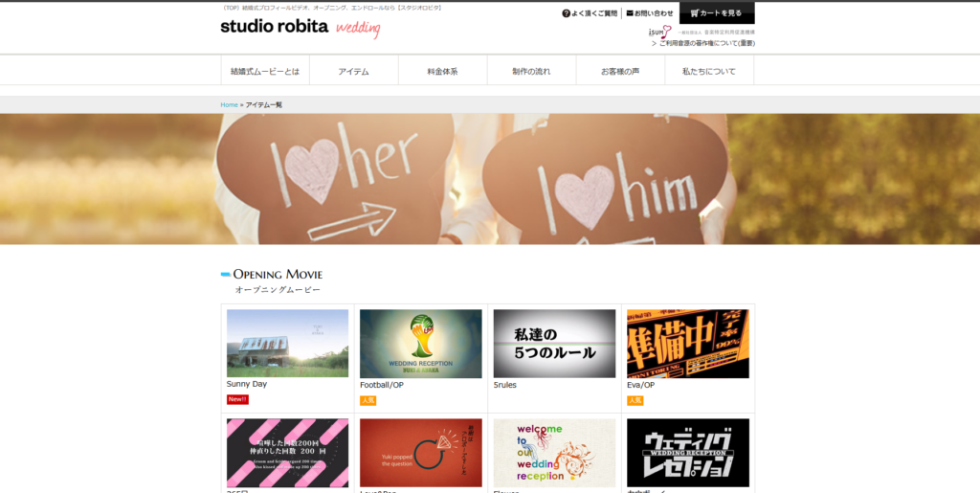980x493 pixels.
Task: Click the ISUM logo icon
Action: point(660,33)
